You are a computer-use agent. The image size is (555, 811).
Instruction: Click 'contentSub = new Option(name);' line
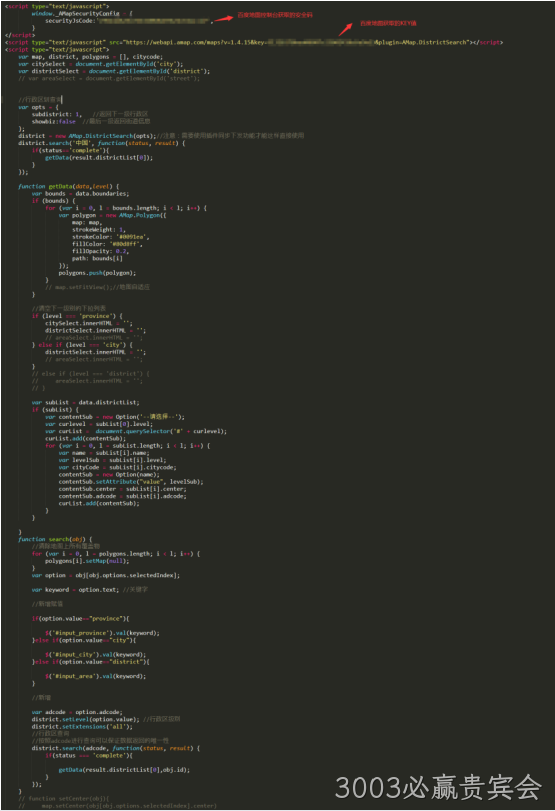(109, 475)
